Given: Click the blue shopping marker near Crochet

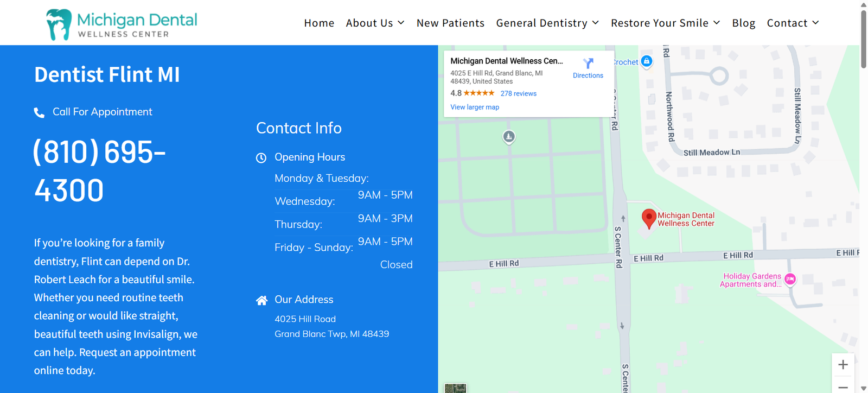Looking at the screenshot, I should [646, 61].
